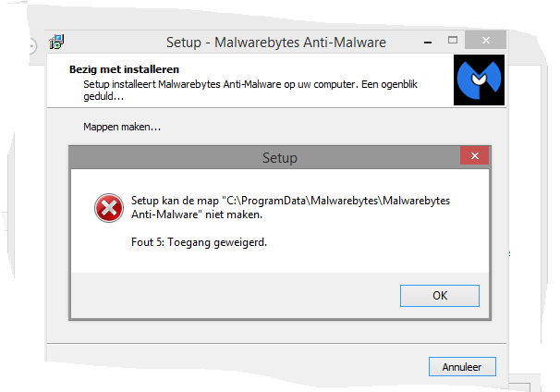
Task: Click the Malwarebytes logo image
Action: (479, 80)
